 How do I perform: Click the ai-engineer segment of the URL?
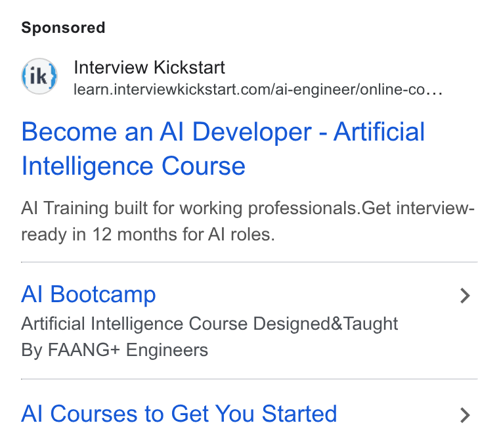(x=315, y=89)
